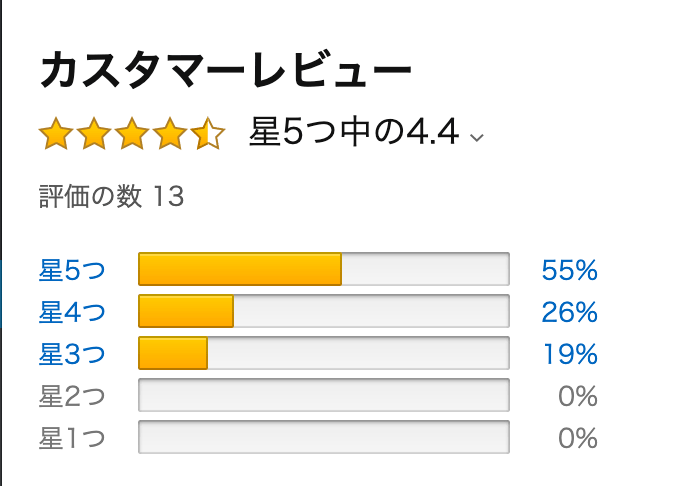
Task: Click the fourth gold rating star
Action: click(x=170, y=133)
